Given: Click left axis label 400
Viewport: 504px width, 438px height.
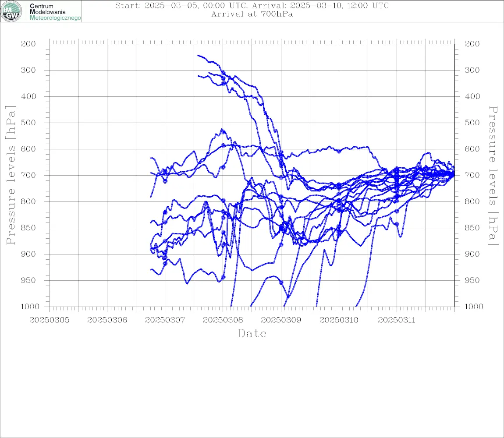Looking at the screenshot, I should pos(28,96).
